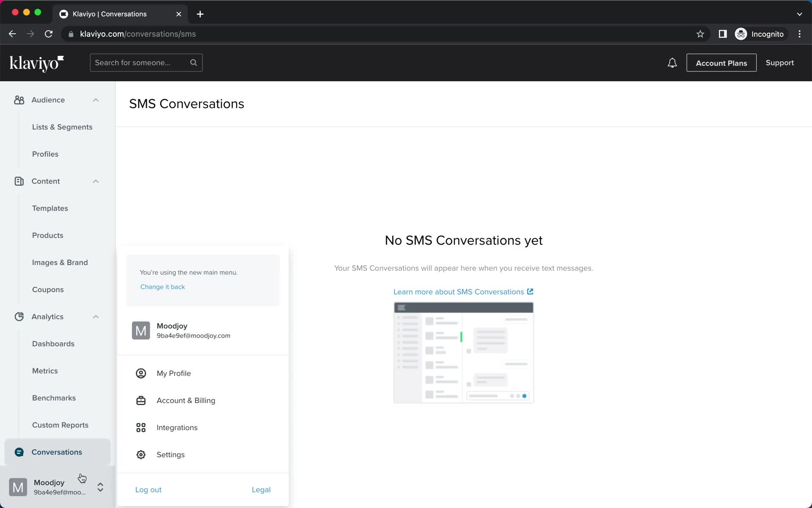Open Lists & Segments
Screen dimensions: 812x508
click(62, 127)
